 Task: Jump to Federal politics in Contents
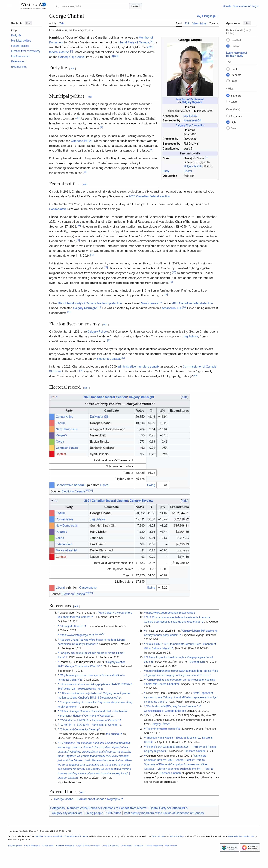click(20, 46)
